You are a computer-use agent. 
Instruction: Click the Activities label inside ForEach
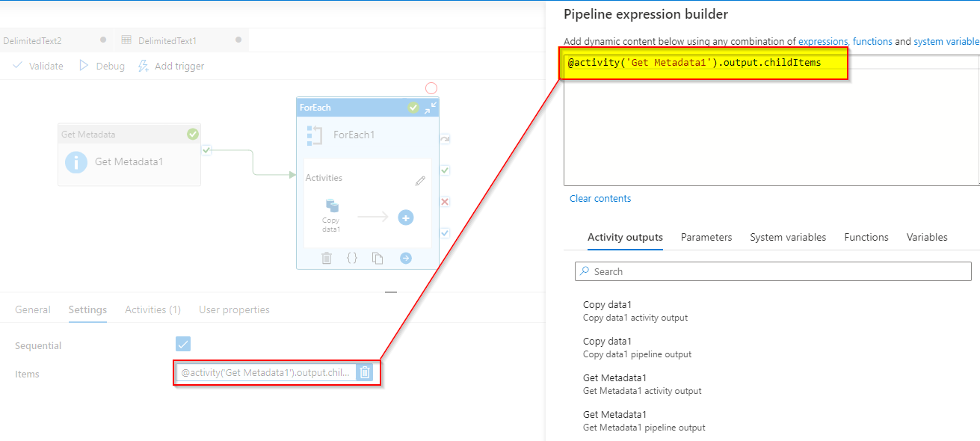pos(324,178)
